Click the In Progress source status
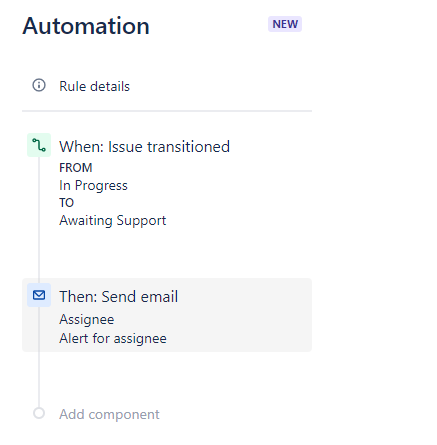The width and height of the screenshot is (437, 445). point(93,186)
